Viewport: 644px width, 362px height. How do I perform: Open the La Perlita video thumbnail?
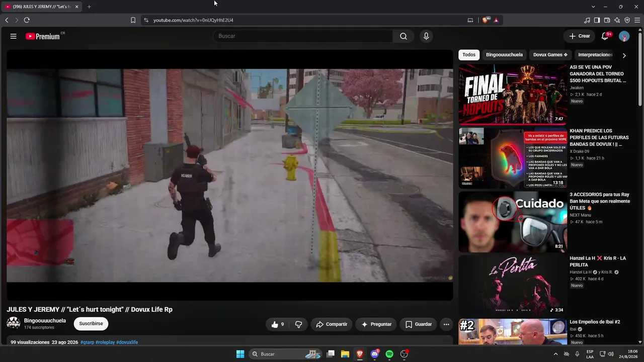[x=513, y=285]
